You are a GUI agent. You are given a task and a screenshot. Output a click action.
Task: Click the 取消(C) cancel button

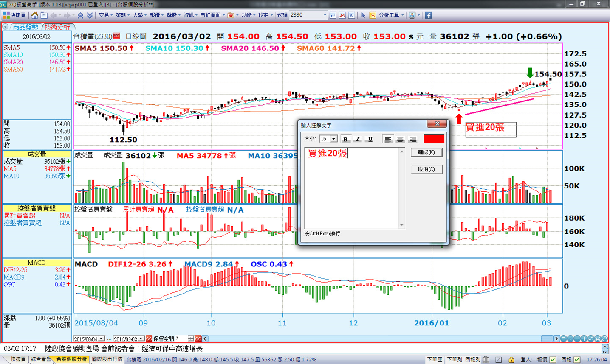pos(426,169)
